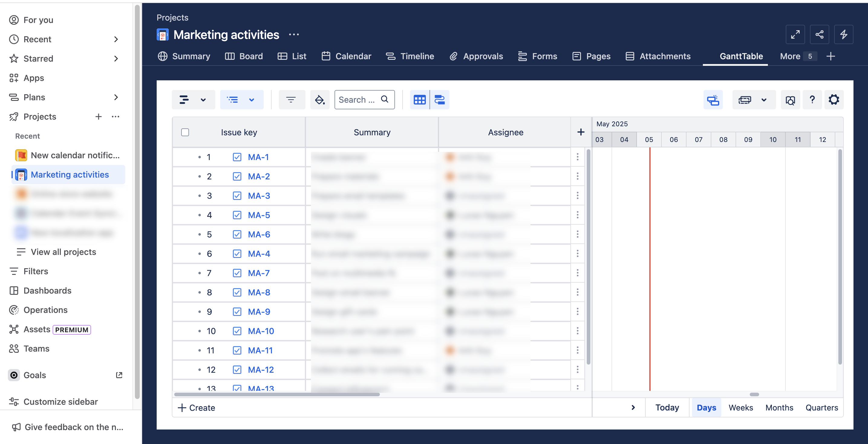Expand the Plans sidebar item
The width and height of the screenshot is (868, 444).
coord(116,97)
